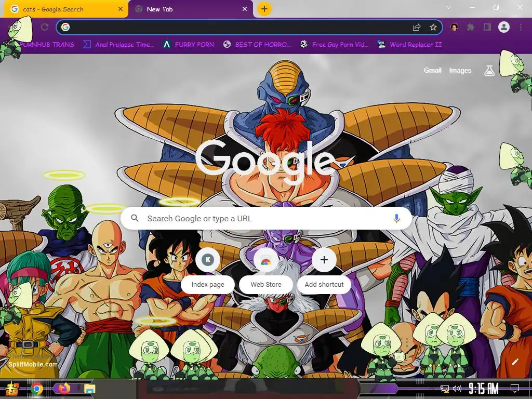Customize this page with pencil icon
The height and width of the screenshot is (399, 532).
(515, 362)
